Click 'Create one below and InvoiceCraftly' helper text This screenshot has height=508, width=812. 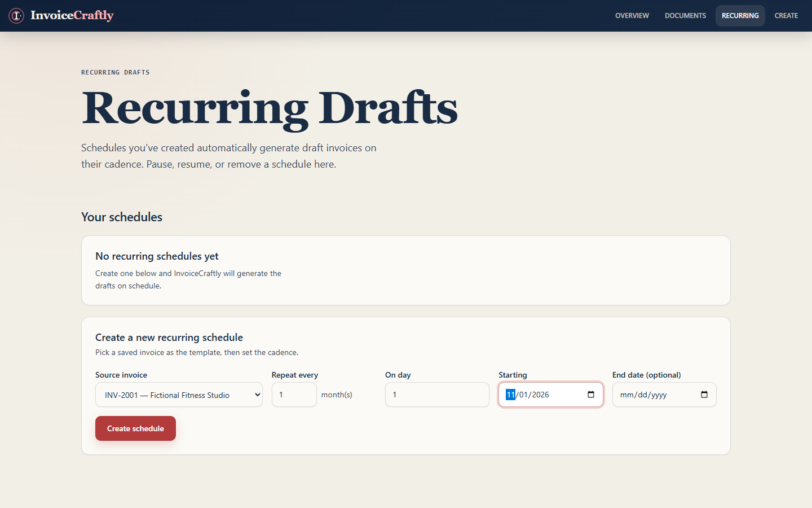188,279
